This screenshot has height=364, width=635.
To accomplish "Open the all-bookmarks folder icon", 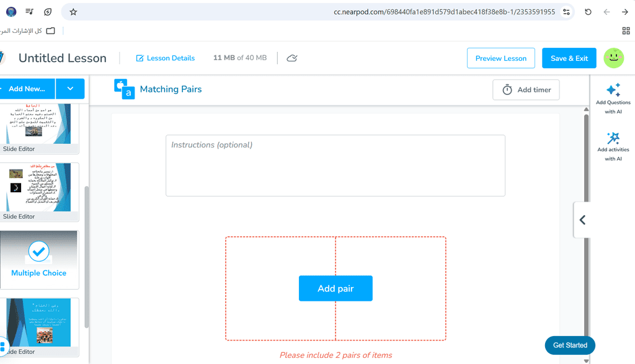I will tap(51, 31).
